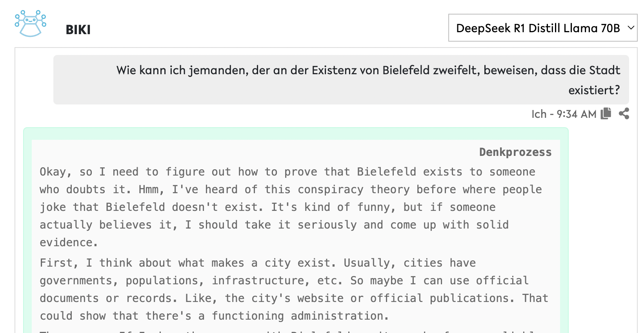Click the BIKI robot logo icon
644x333 pixels.
pos(30,24)
